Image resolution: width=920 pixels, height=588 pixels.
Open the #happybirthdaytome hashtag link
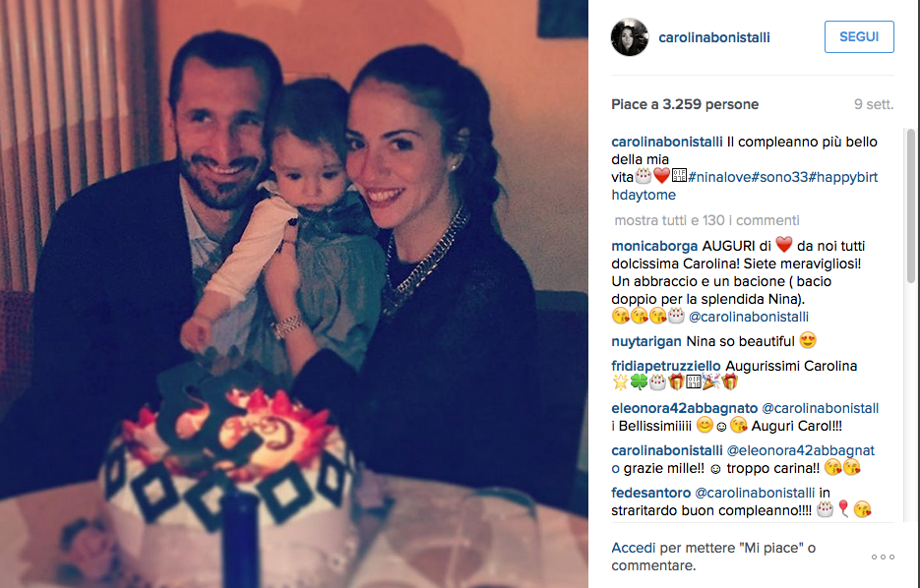[745, 186]
